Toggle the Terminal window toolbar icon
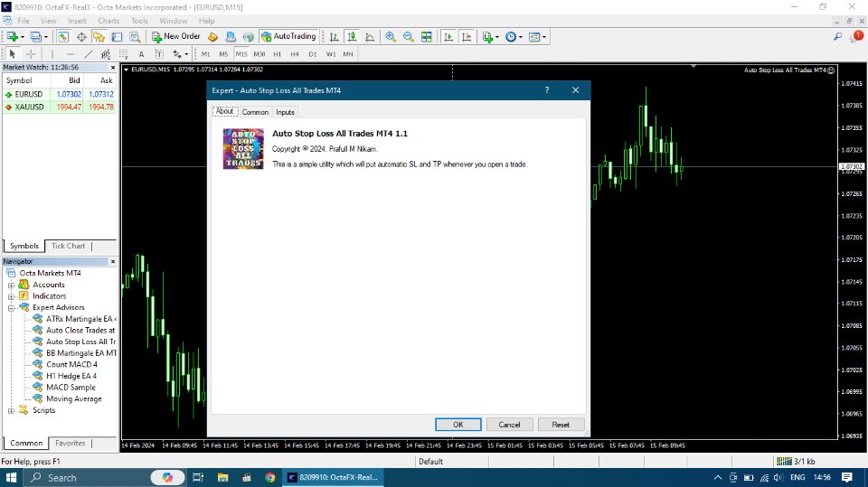Image resolution: width=868 pixels, height=487 pixels. coord(117,36)
